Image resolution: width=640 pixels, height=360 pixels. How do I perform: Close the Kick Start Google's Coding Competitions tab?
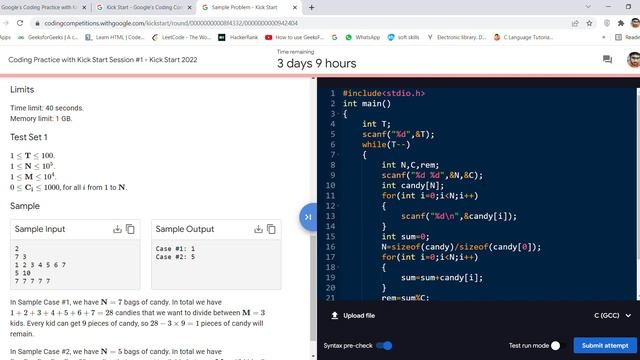click(189, 7)
